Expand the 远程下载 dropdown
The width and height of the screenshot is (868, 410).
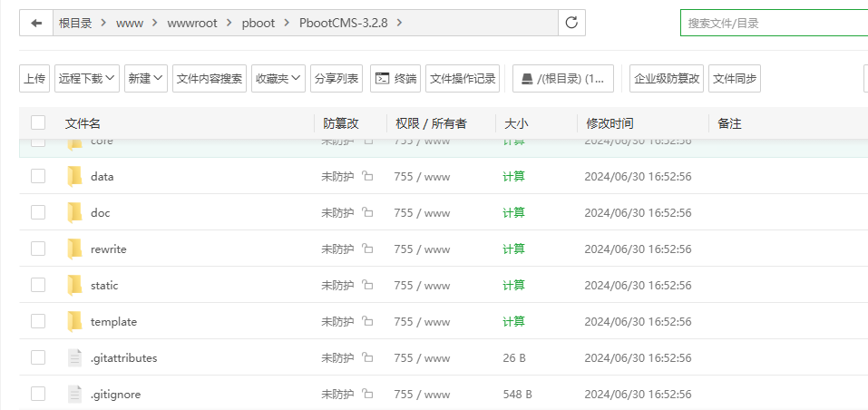87,79
